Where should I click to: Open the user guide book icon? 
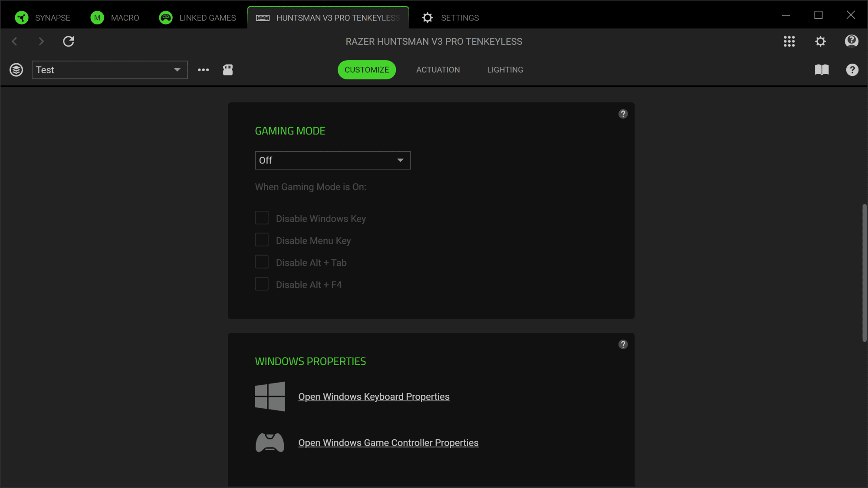822,70
